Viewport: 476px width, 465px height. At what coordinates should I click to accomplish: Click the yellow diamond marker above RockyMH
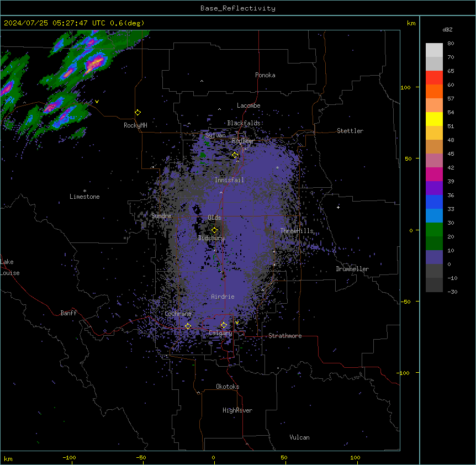click(x=137, y=112)
